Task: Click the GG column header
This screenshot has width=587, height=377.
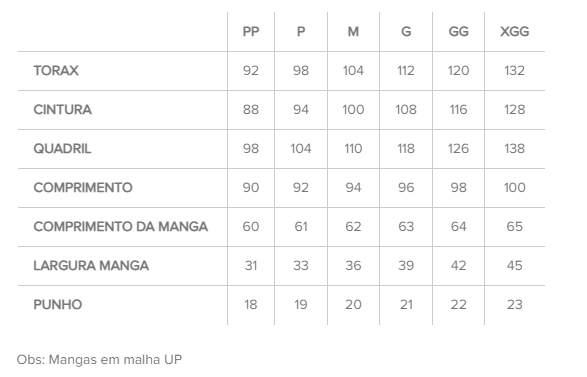Action: (x=458, y=32)
